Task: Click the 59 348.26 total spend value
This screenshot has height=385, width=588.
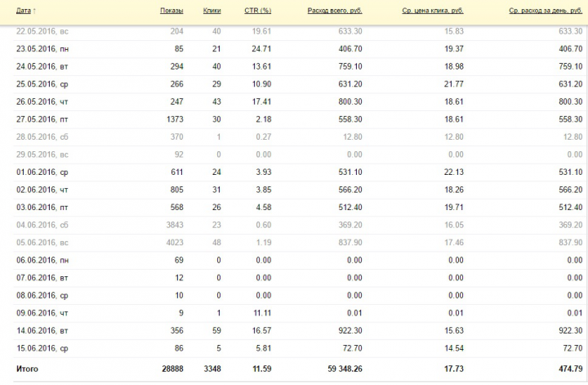Action: [345, 369]
